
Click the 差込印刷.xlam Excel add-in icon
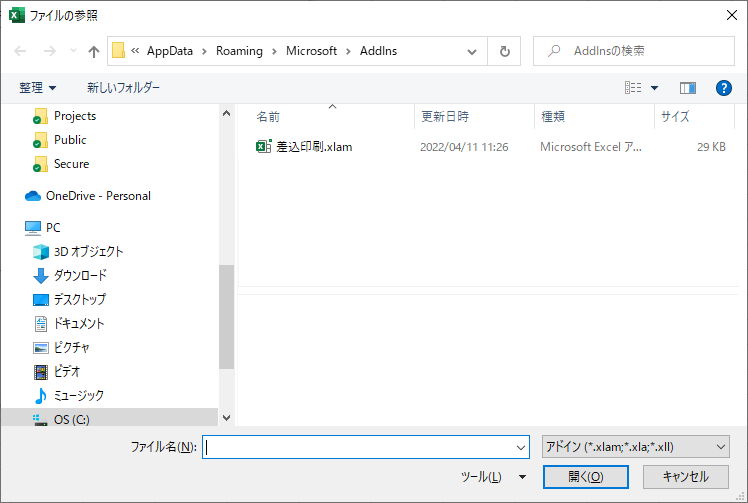pos(264,147)
